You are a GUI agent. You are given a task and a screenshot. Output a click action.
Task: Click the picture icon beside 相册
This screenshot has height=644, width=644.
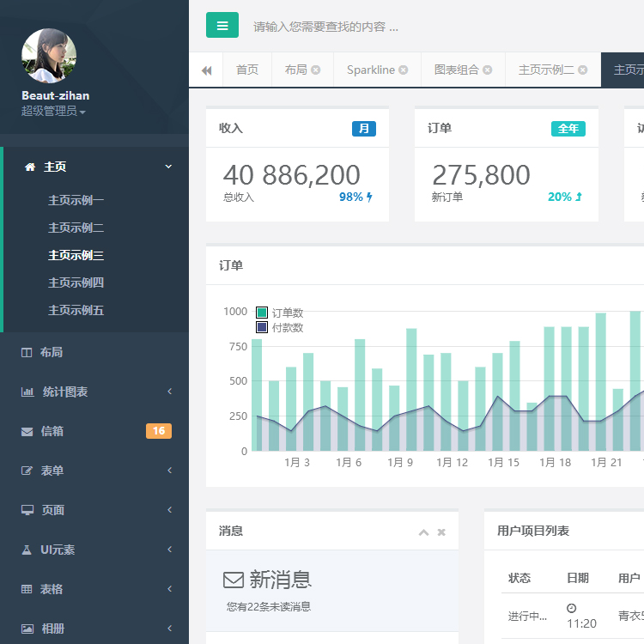pyautogui.click(x=27, y=629)
